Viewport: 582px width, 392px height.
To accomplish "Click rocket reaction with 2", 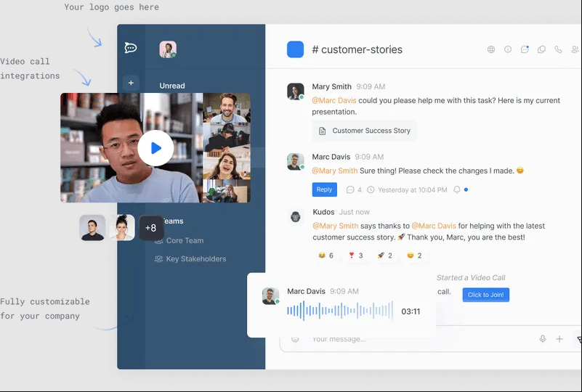I will coord(384,255).
